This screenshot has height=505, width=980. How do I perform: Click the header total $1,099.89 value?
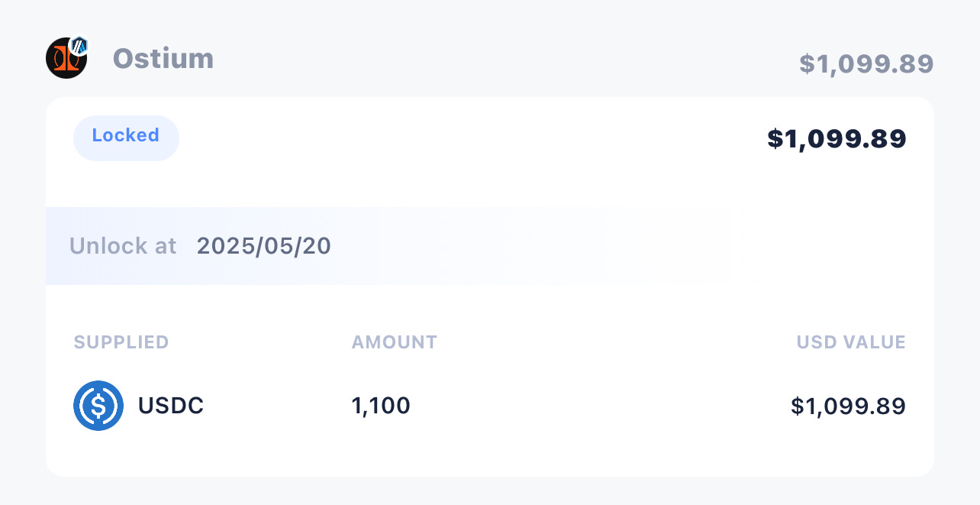[866, 64]
